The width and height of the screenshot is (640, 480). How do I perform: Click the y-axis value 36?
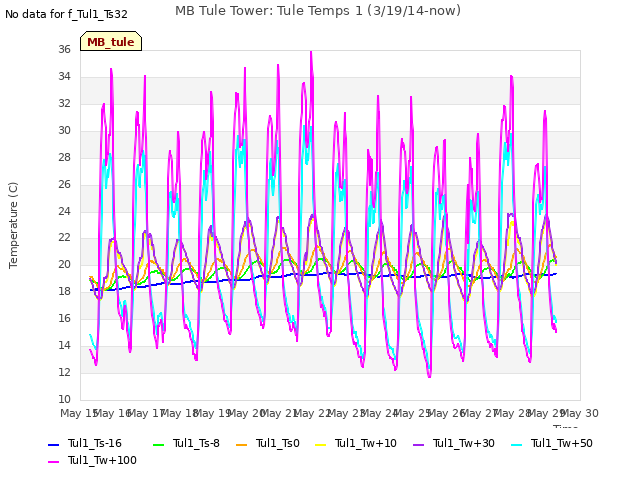click(x=64, y=49)
